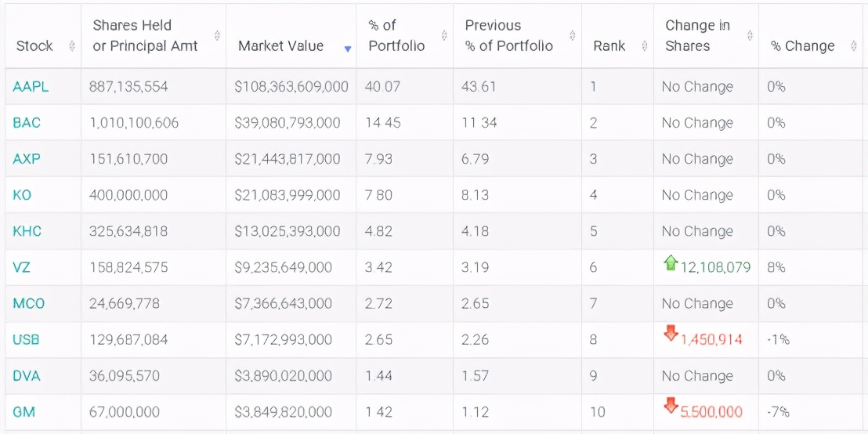Sort using % of Portfolio arrows
868x434 pixels.
pos(444,36)
